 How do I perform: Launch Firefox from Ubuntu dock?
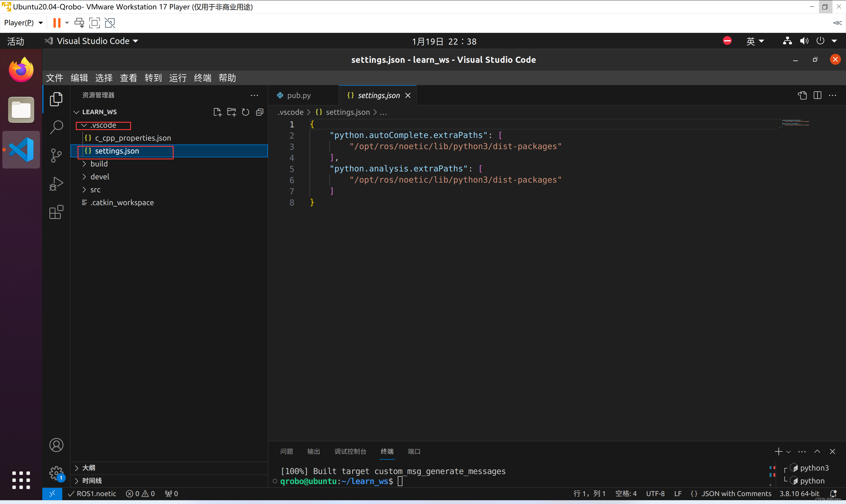click(21, 70)
